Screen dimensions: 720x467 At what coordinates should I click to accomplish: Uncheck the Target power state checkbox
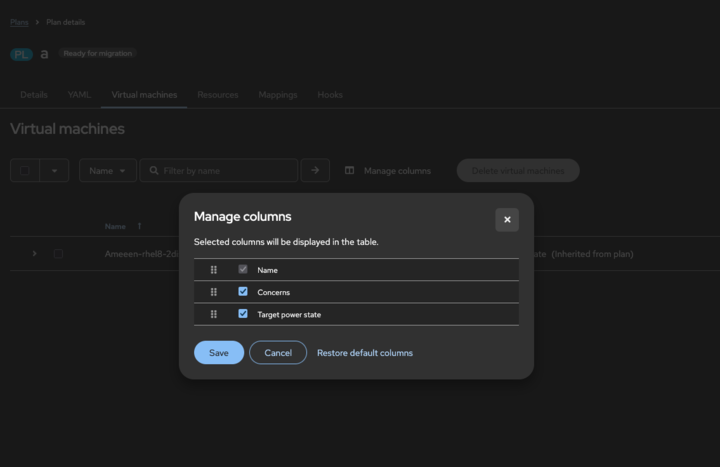243,314
